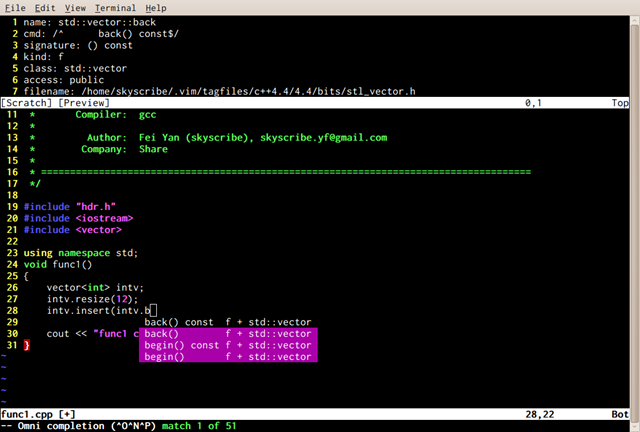Click the author email skyscribe.yf@gmail.com
Image resolution: width=640 pixels, height=432 pixels.
[324, 138]
